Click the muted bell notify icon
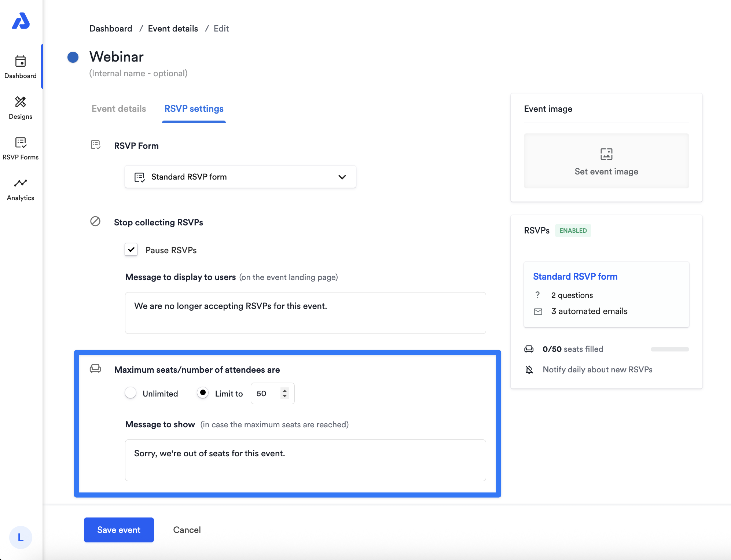Screen dimensions: 731x560 529,369
